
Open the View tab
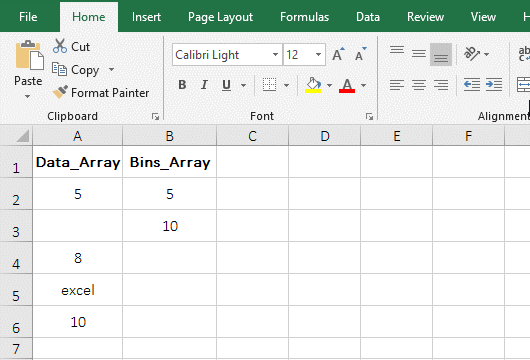tap(483, 17)
